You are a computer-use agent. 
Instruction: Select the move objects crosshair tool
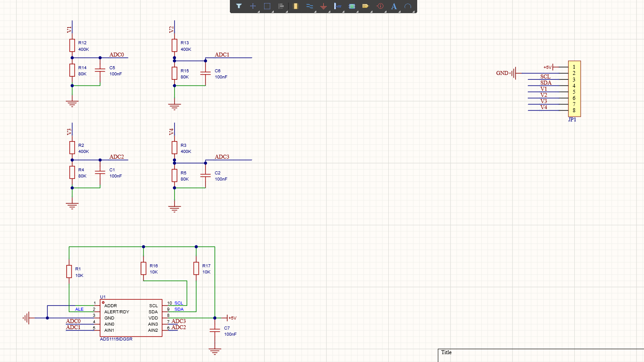coord(253,6)
